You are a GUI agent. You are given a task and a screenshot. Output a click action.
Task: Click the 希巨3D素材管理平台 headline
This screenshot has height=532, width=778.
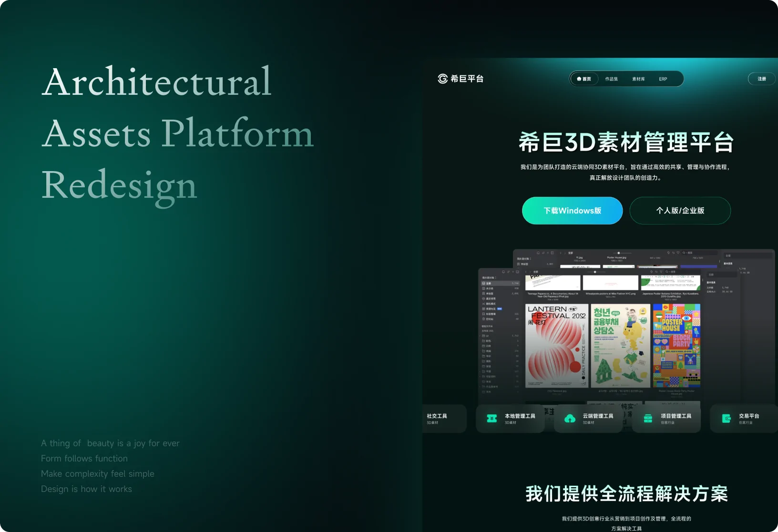tap(626, 142)
